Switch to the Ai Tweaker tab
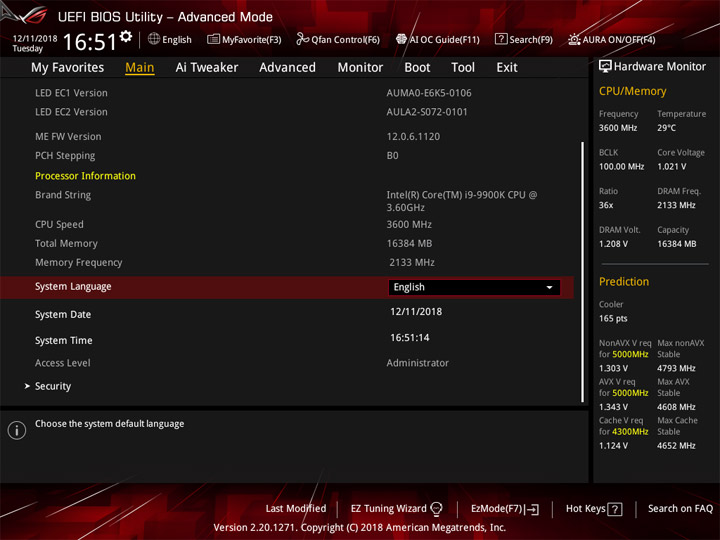The height and width of the screenshot is (540, 720). click(x=207, y=68)
